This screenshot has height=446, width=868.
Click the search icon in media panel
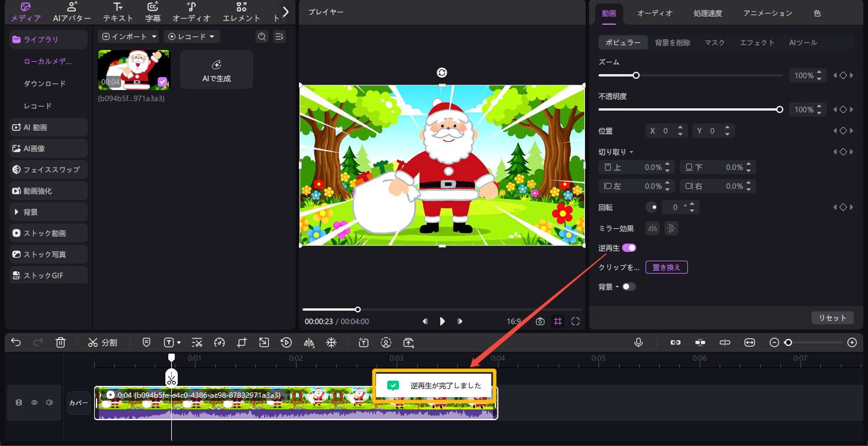pyautogui.click(x=262, y=36)
